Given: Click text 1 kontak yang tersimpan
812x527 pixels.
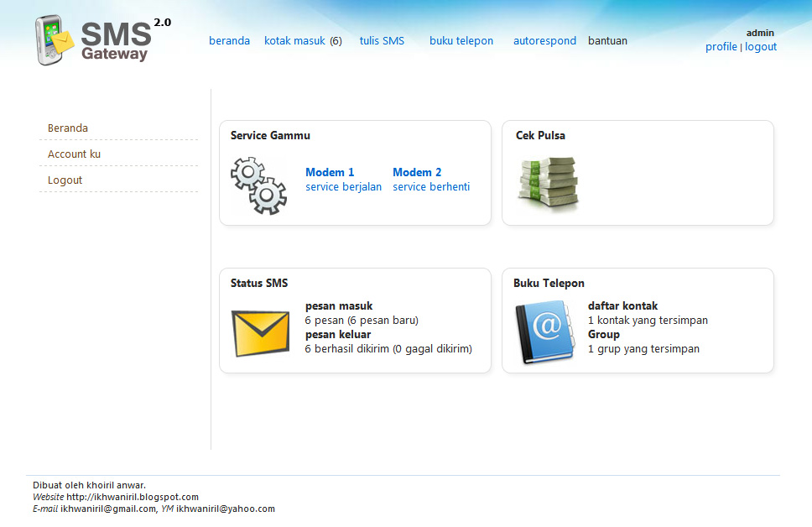Looking at the screenshot, I should pyautogui.click(x=648, y=321).
